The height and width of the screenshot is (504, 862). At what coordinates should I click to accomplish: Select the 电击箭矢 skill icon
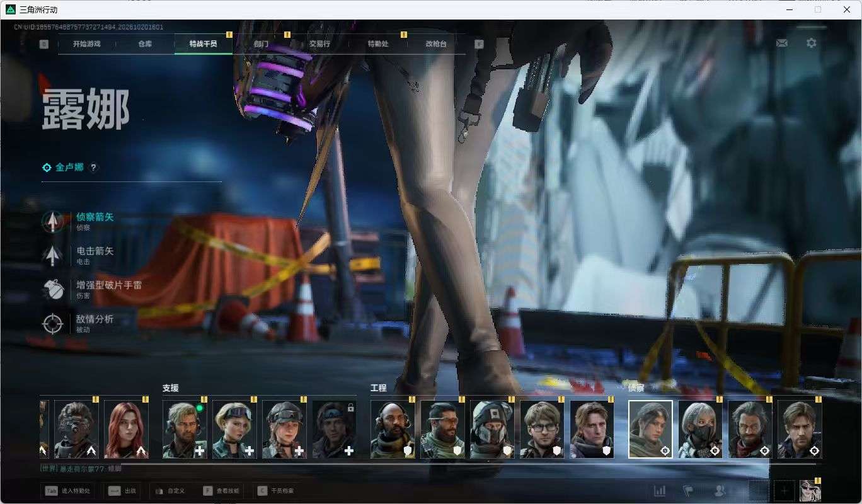pos(53,255)
